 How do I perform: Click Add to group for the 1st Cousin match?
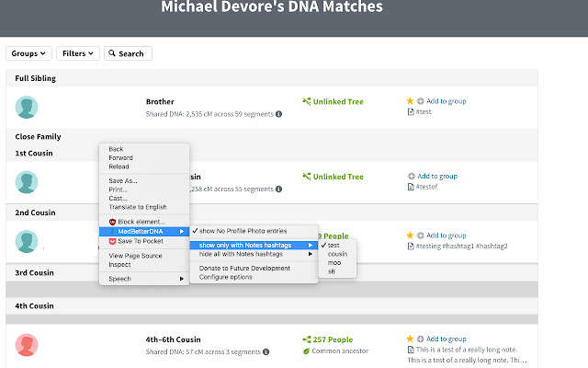(437, 176)
